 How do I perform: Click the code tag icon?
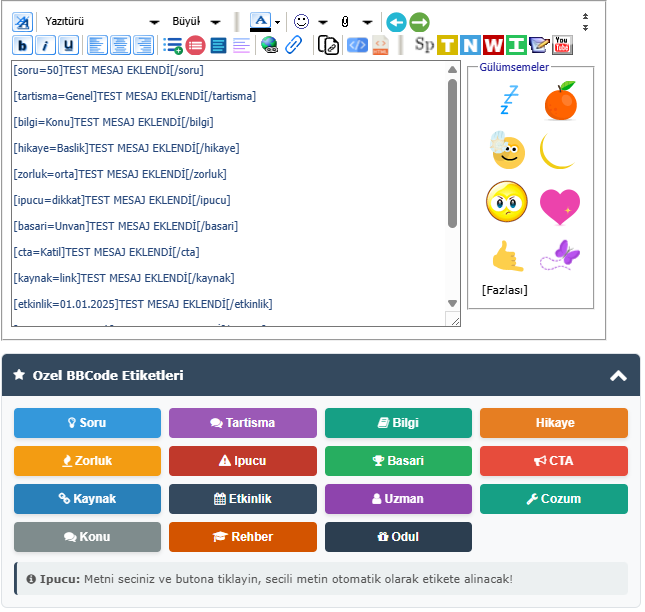tap(357, 45)
